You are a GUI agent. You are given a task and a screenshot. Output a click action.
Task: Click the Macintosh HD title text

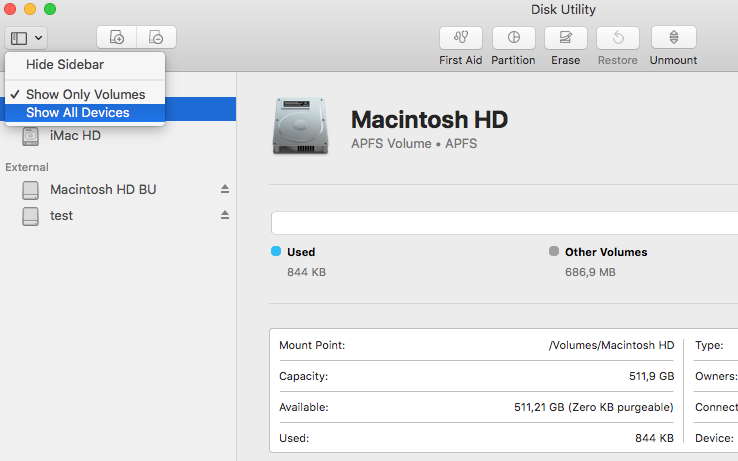429,120
